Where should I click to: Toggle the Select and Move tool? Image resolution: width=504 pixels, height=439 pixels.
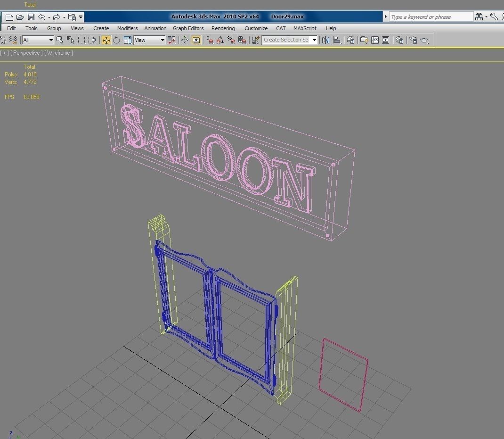pyautogui.click(x=106, y=40)
